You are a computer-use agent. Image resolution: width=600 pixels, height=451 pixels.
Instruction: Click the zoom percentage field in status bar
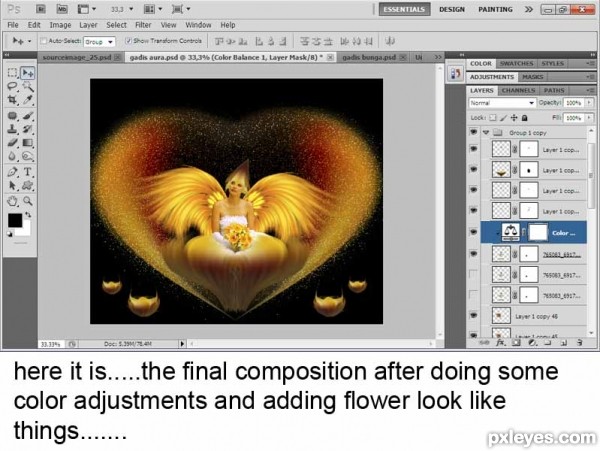[x=51, y=344]
